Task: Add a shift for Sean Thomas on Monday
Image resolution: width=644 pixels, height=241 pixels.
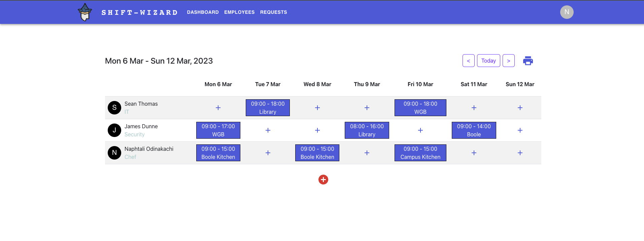Action: [218, 107]
